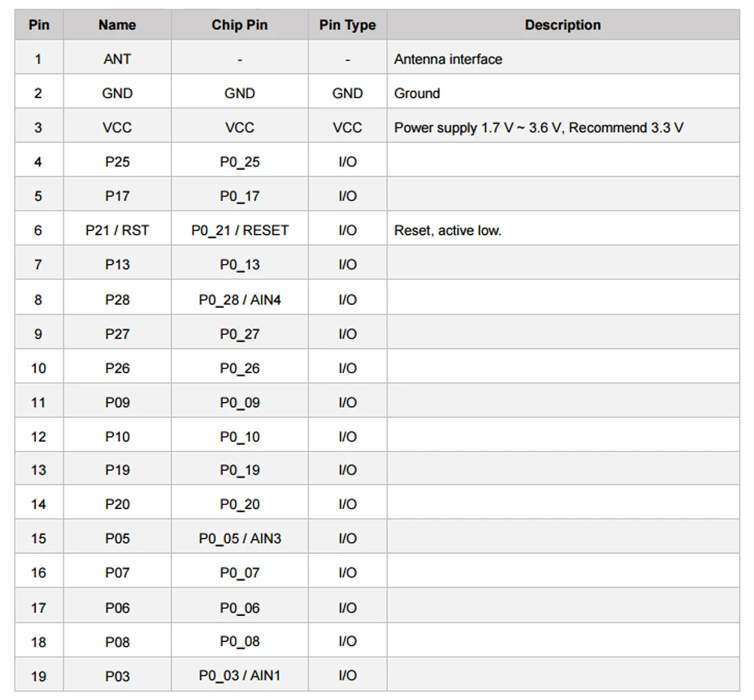Screen dimensions: 754x700
Task: Click the Ground description cell
Action: click(564, 93)
